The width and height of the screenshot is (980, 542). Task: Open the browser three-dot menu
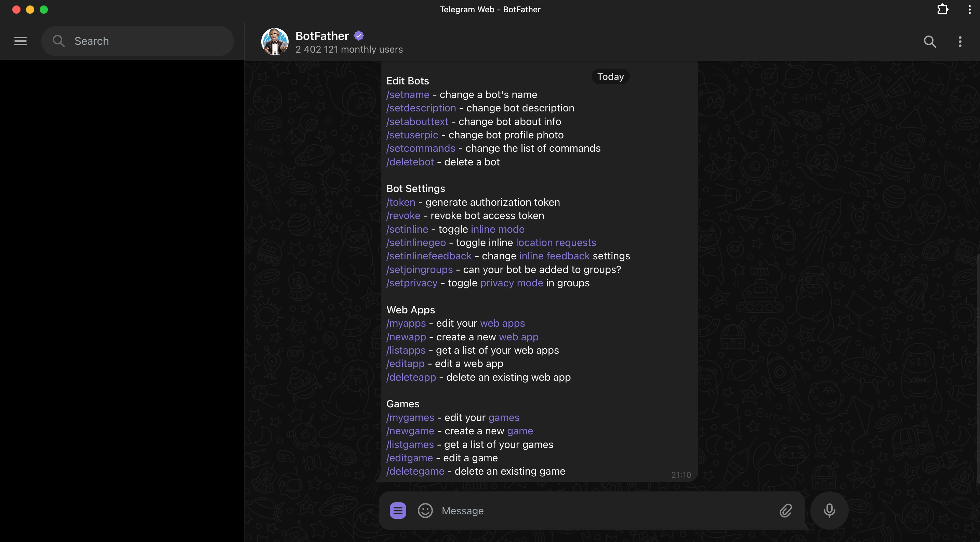[x=970, y=9]
